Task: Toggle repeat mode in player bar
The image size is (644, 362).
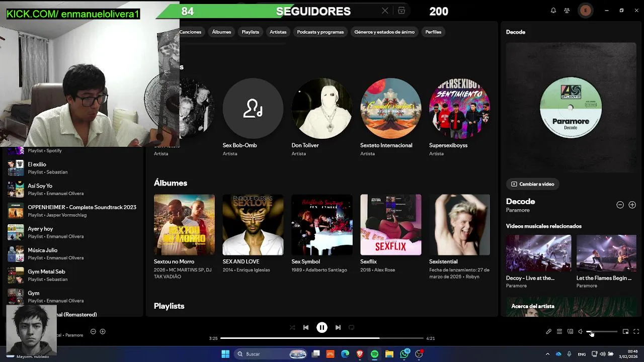Action: coord(352,327)
